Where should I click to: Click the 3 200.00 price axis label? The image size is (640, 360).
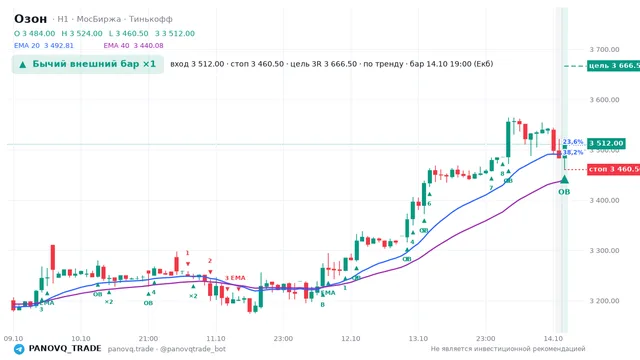pos(604,301)
